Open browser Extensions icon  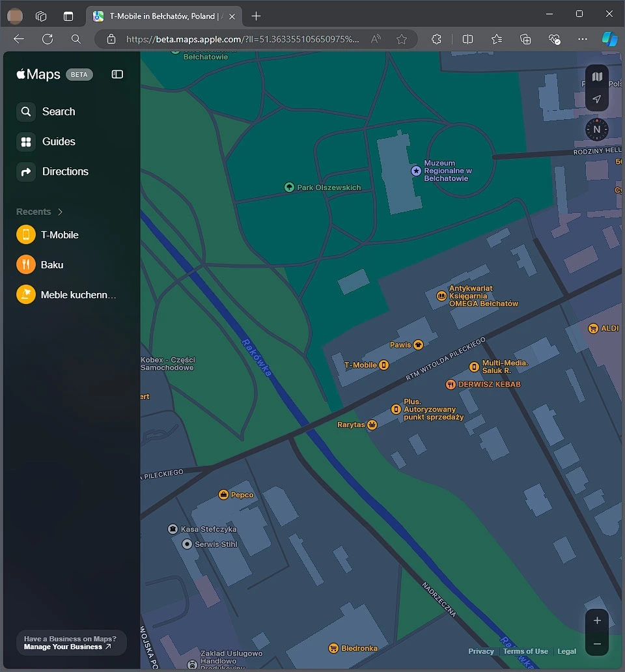(436, 39)
